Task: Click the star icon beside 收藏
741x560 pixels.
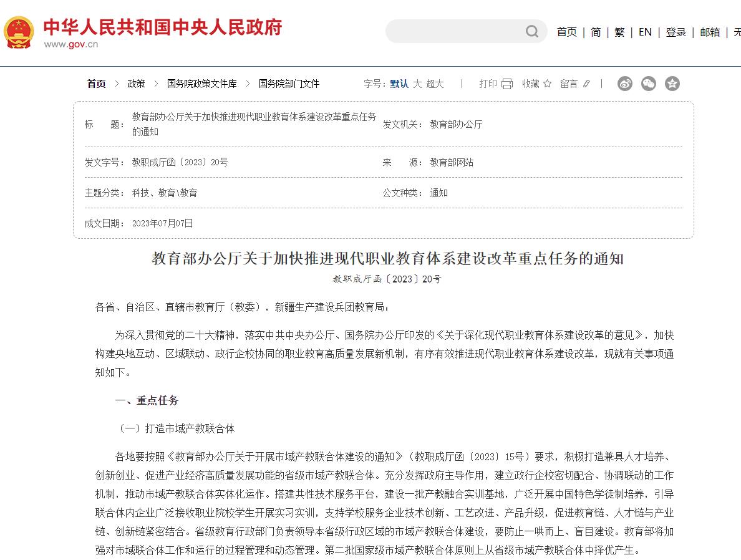Action: tap(547, 84)
